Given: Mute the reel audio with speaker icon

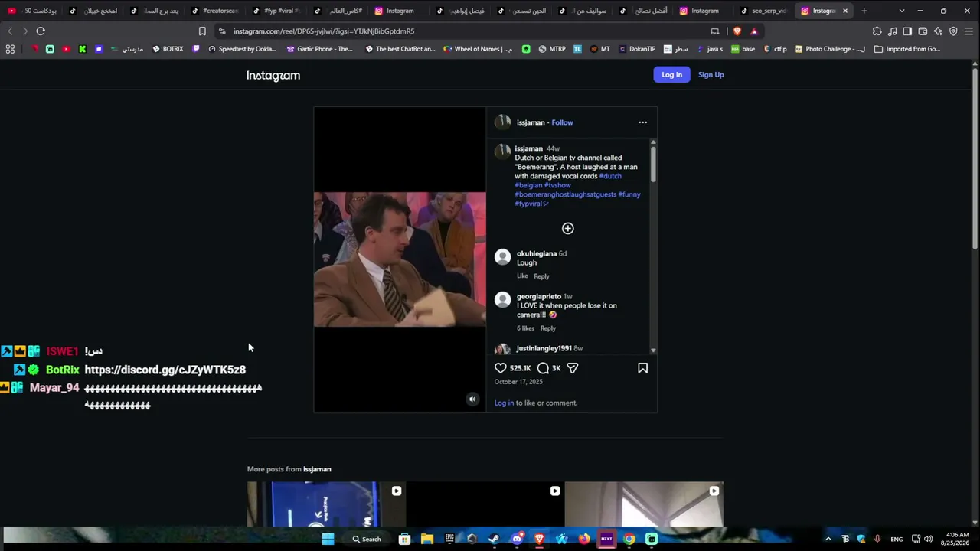Looking at the screenshot, I should pos(472,399).
